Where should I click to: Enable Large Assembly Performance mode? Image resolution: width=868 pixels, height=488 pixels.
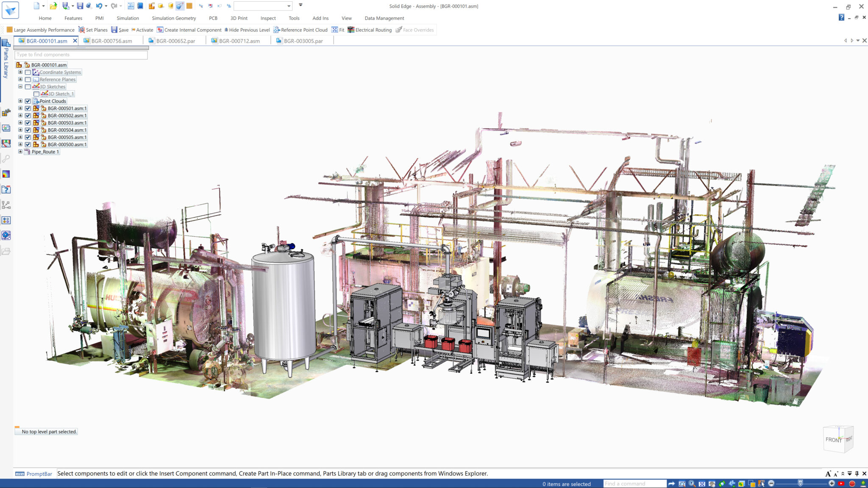click(41, 30)
